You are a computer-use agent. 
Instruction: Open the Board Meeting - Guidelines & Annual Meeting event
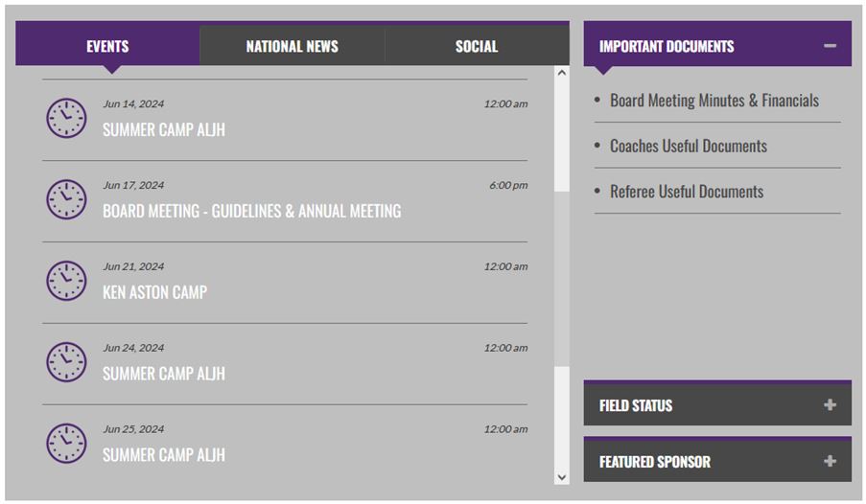(x=251, y=212)
